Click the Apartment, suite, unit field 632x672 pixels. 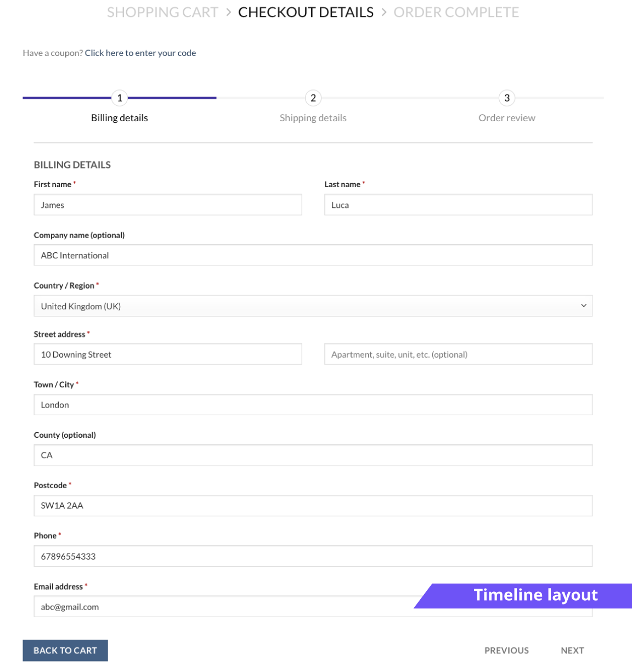(x=458, y=354)
